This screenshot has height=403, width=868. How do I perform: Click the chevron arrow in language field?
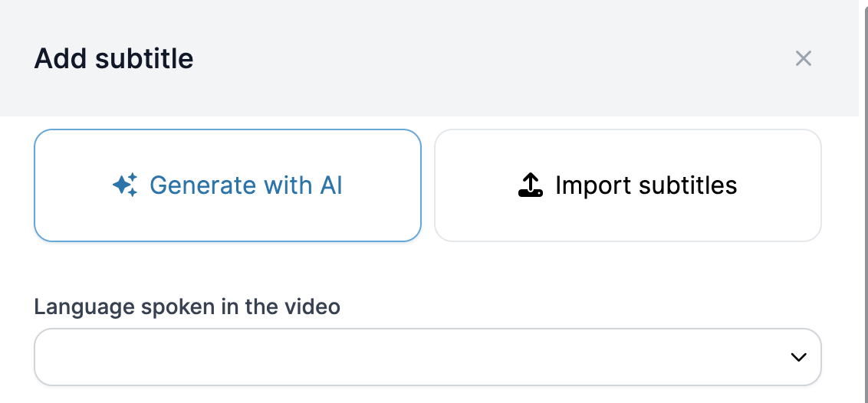[x=798, y=357]
